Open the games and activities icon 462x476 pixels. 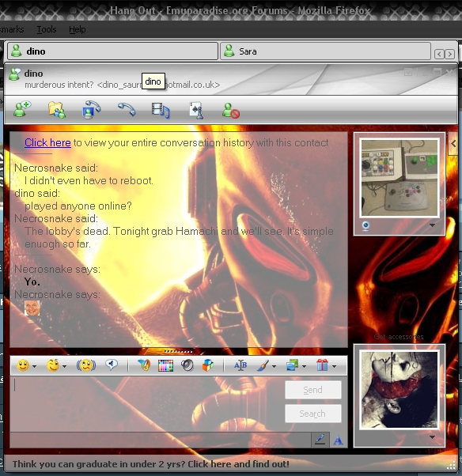pyautogui.click(x=196, y=110)
